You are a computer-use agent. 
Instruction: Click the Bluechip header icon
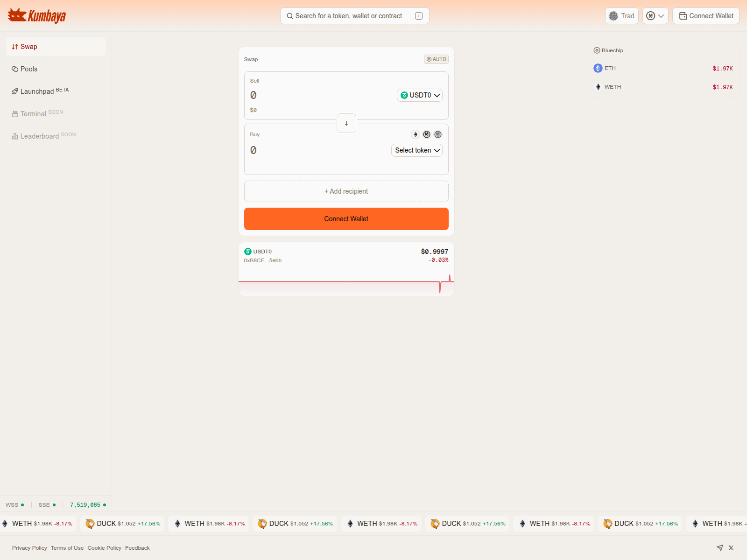597,50
